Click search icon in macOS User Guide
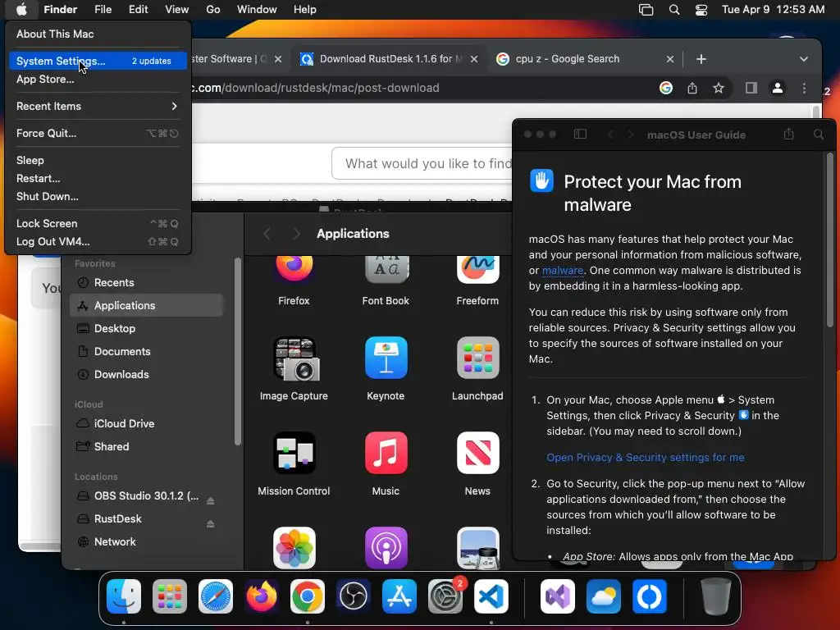The height and width of the screenshot is (630, 840). coord(819,134)
